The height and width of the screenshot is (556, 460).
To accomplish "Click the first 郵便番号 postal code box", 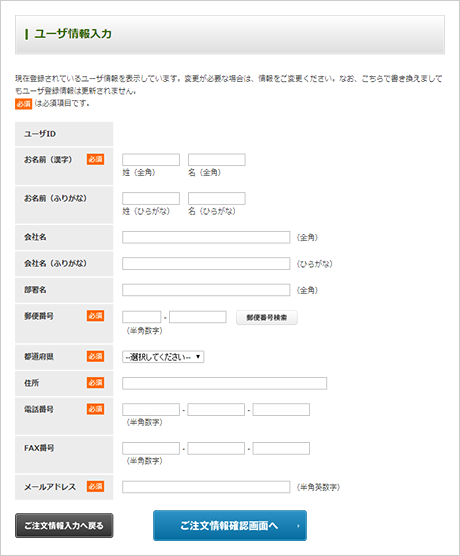I will [x=142, y=317].
